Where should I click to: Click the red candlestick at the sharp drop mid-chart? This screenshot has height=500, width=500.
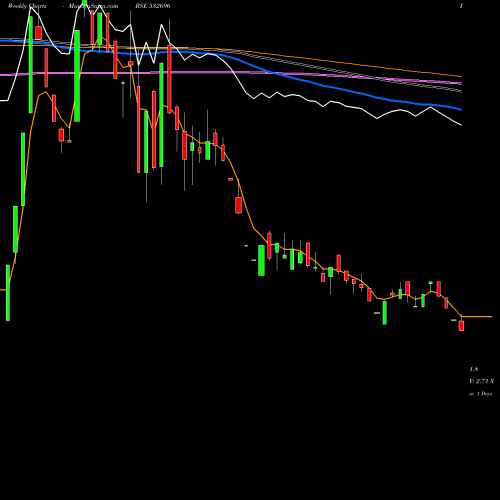[238, 205]
